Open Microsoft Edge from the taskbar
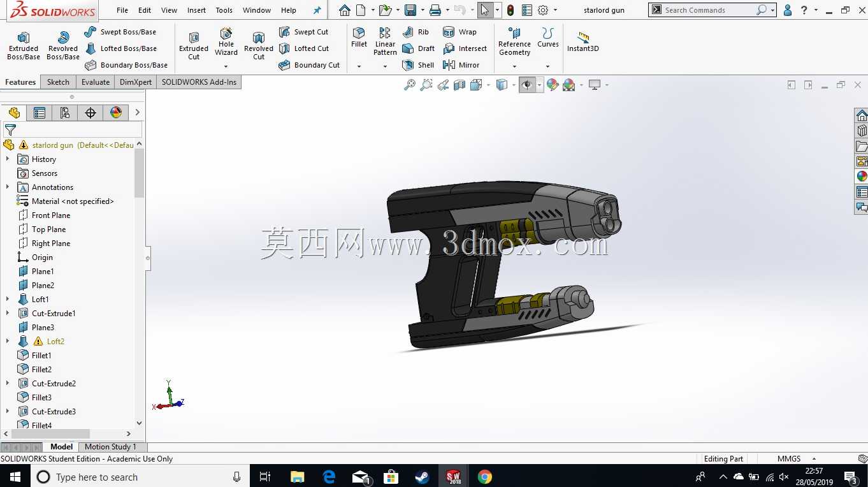The image size is (868, 487). click(x=329, y=477)
